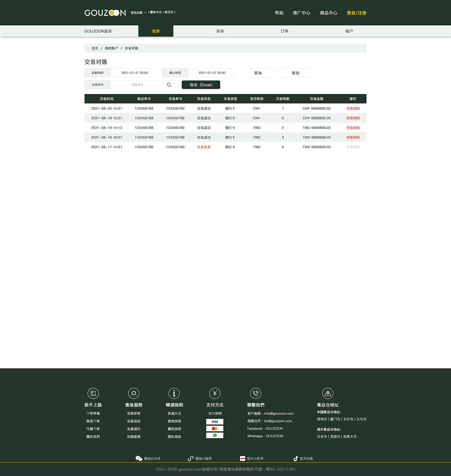Click the 交易失败 status text
Image resolution: width=451 pixels, height=476 pixels.
tap(204, 147)
